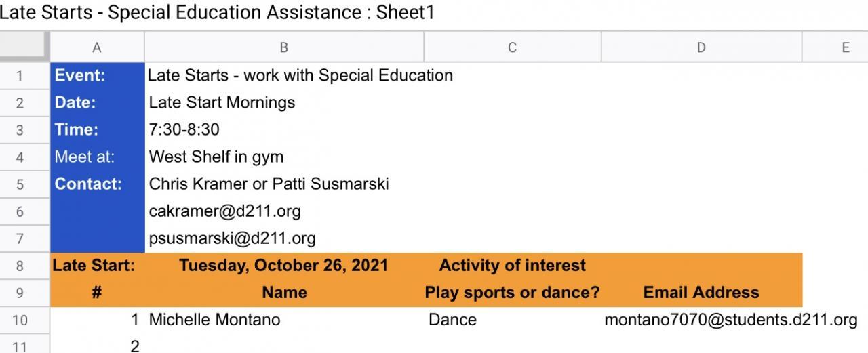Select the row 1 header
The height and width of the screenshot is (353, 868).
[x=19, y=76]
